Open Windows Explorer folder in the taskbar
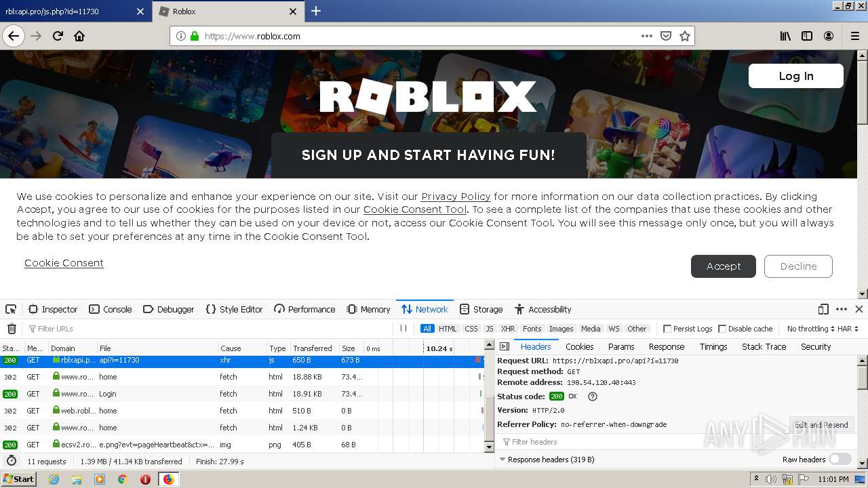The height and width of the screenshot is (488, 868). [77, 479]
